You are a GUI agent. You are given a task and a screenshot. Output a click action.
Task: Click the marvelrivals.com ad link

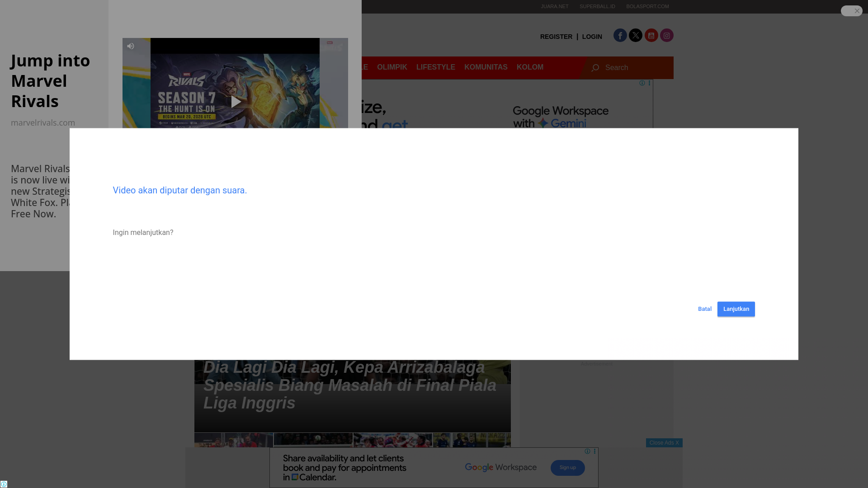click(x=43, y=122)
